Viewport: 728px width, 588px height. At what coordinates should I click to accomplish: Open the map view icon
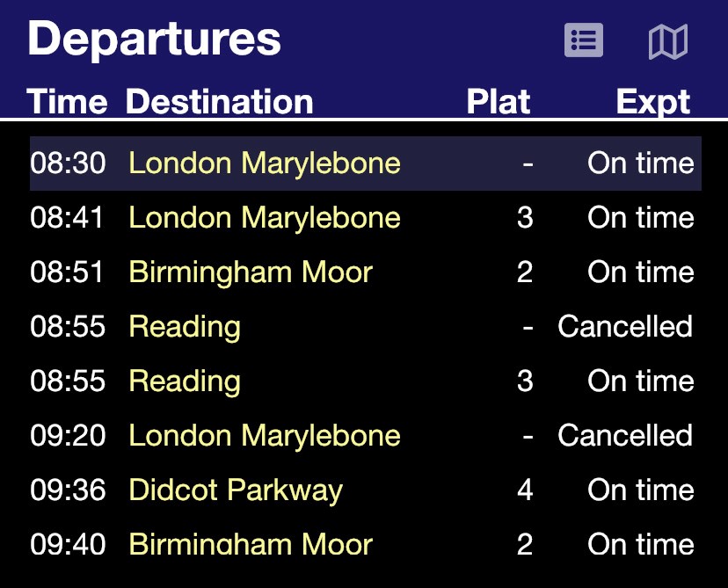[x=667, y=41]
